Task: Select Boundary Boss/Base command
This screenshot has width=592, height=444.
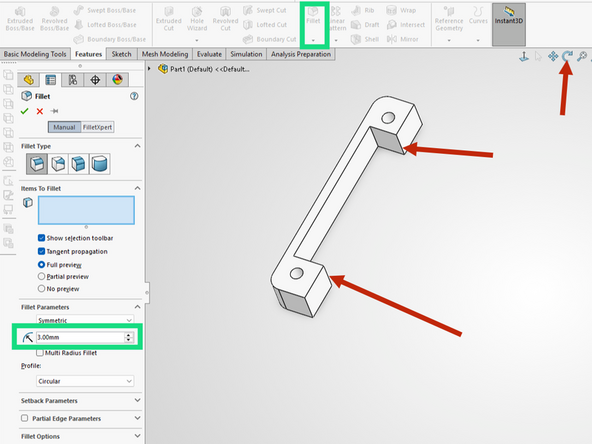Action: pyautogui.click(x=109, y=39)
